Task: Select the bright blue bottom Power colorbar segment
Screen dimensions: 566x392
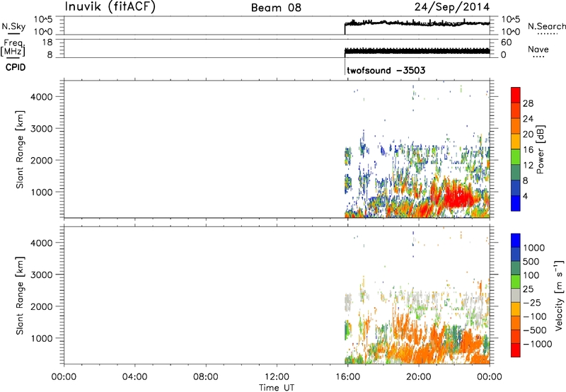Action: 516,203
